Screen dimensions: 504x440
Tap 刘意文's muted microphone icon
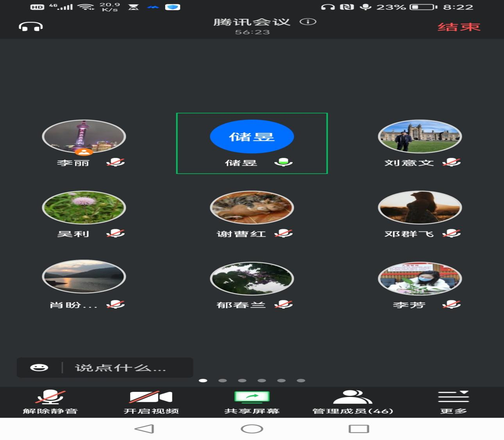(452, 162)
